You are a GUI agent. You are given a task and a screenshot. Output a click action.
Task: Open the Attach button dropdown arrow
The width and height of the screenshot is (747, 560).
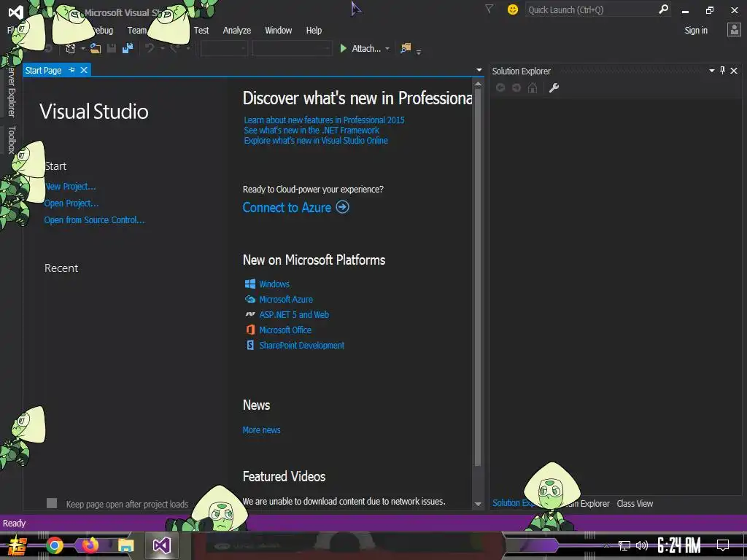point(387,49)
